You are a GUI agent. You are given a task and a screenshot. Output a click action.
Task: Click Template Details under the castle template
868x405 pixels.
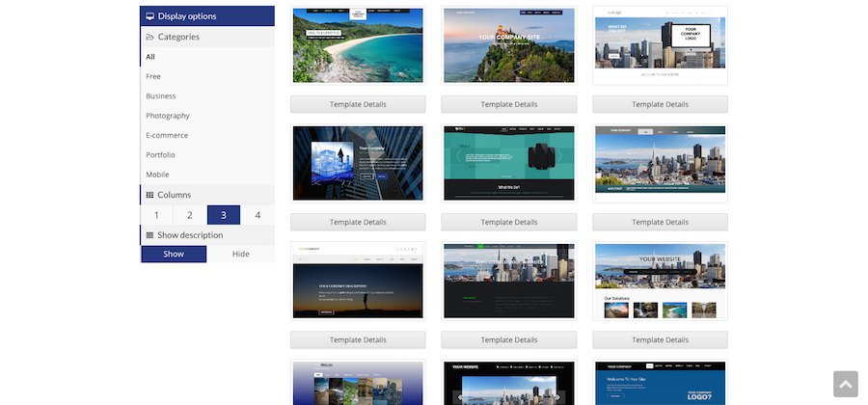point(509,104)
